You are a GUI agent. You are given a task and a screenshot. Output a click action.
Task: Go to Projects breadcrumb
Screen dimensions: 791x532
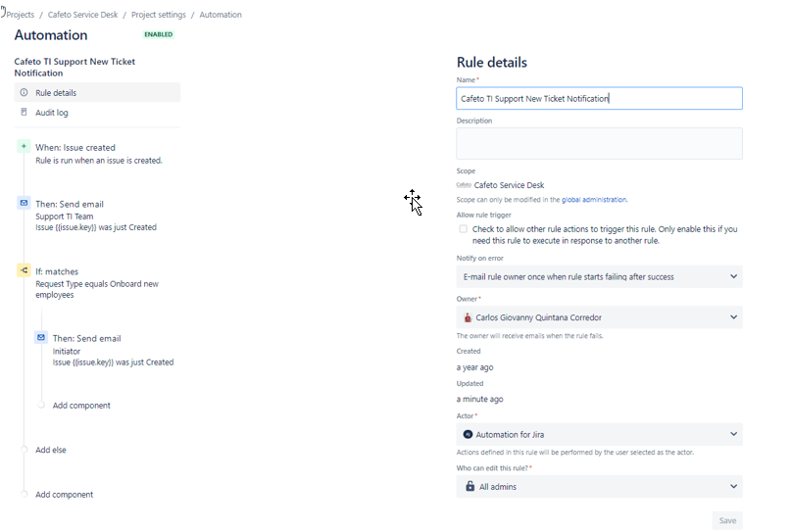click(x=21, y=15)
